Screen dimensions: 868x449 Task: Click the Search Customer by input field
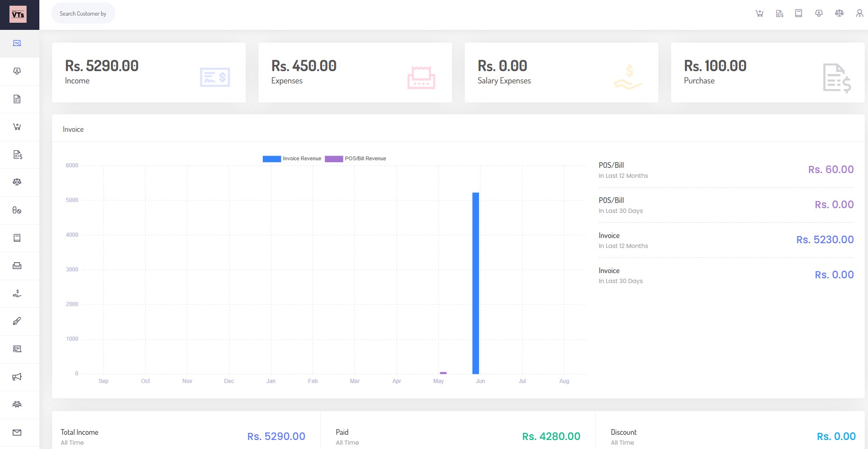pyautogui.click(x=83, y=13)
